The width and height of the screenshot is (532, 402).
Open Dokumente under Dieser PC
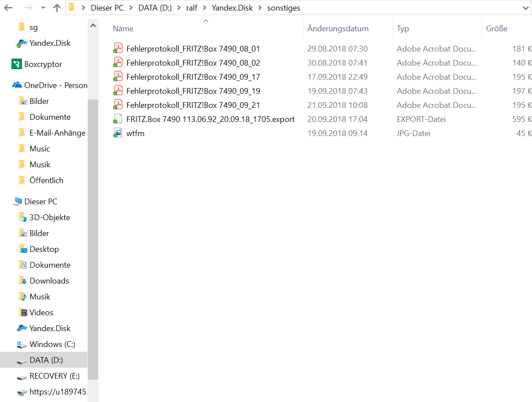click(50, 265)
